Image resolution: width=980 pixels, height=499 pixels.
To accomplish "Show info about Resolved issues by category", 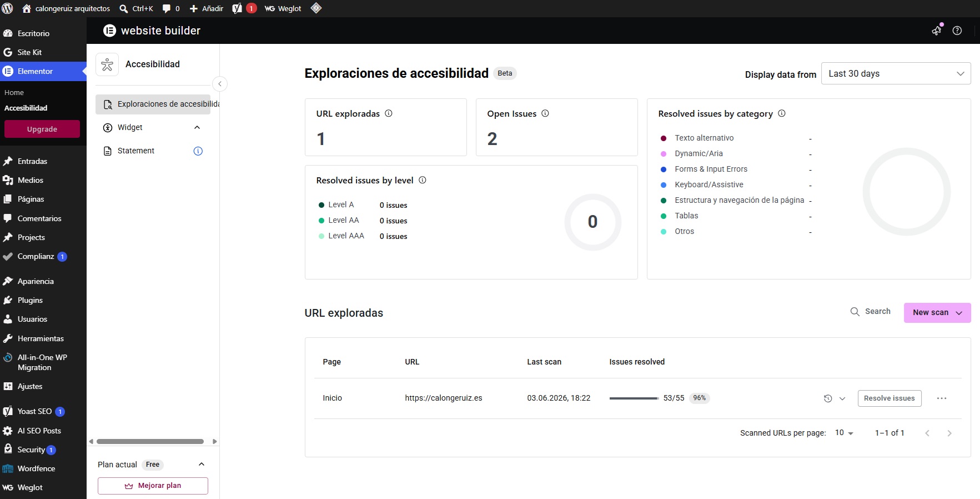I will (782, 113).
